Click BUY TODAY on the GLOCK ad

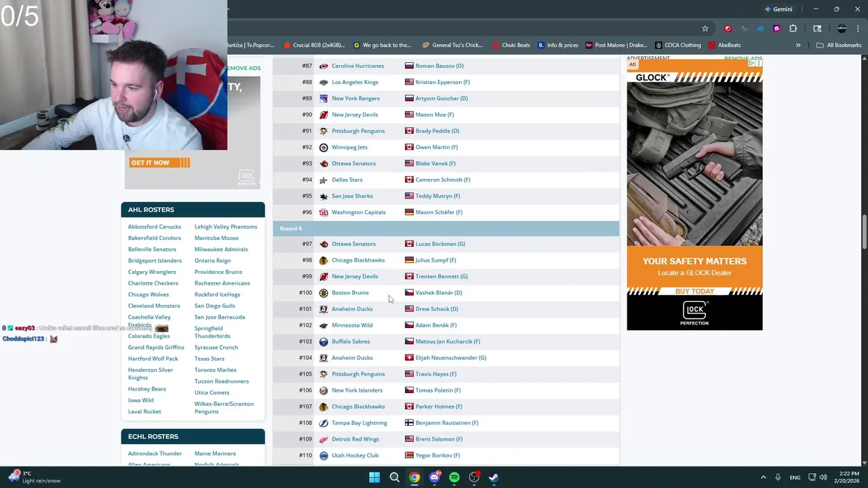(x=694, y=291)
